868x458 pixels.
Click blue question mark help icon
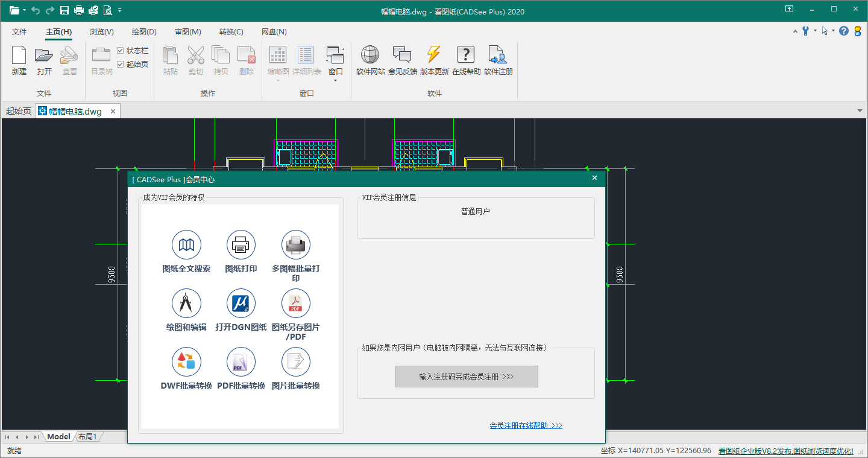[x=844, y=31]
